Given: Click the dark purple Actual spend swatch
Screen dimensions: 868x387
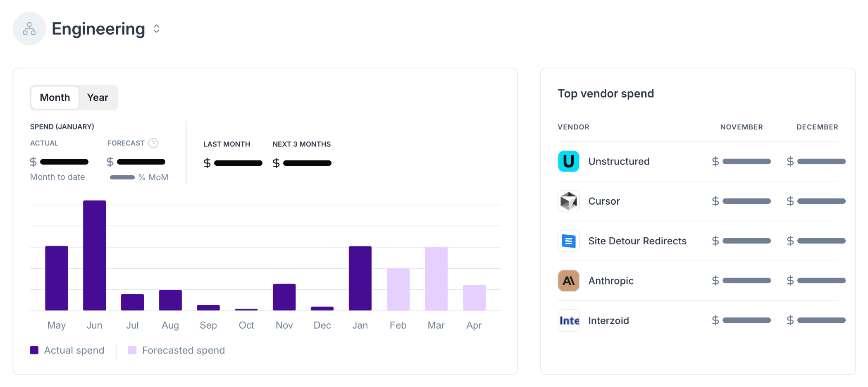Looking at the screenshot, I should pyautogui.click(x=34, y=350).
